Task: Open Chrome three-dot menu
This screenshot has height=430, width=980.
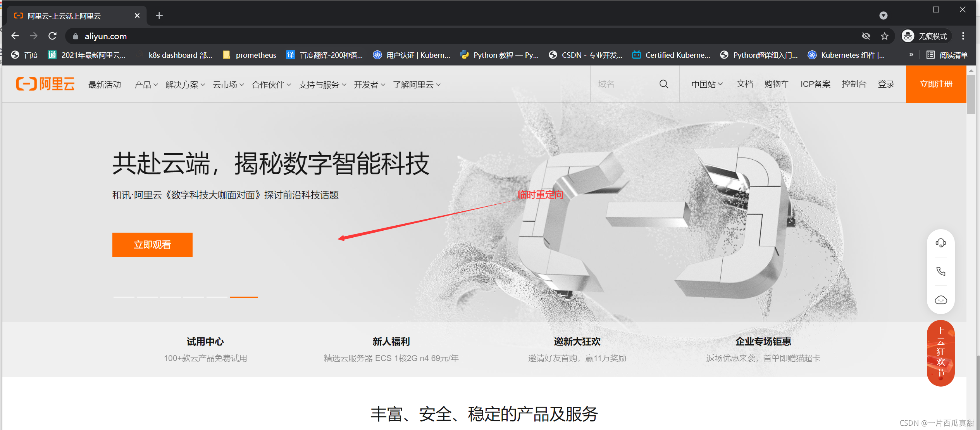Action: (x=963, y=36)
